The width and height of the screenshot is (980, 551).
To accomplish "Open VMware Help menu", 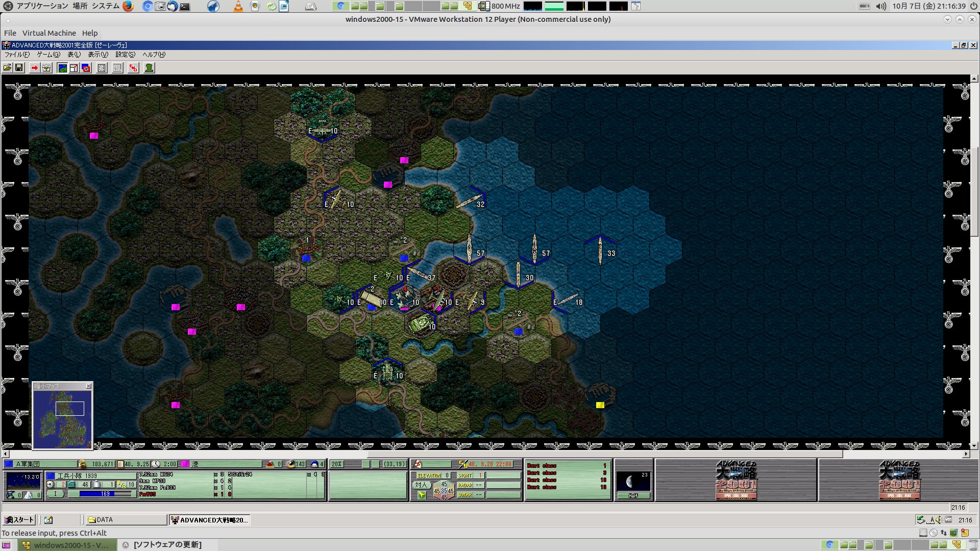I will (90, 33).
